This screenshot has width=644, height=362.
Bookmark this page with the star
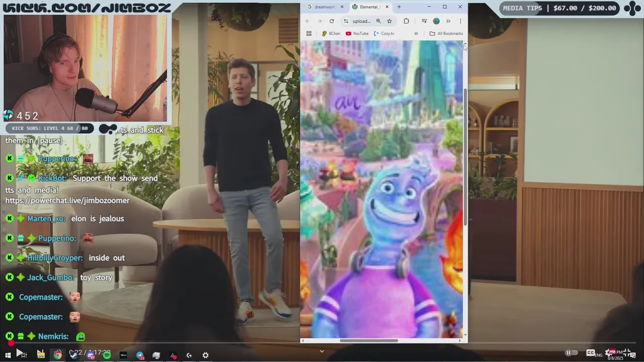tap(389, 21)
